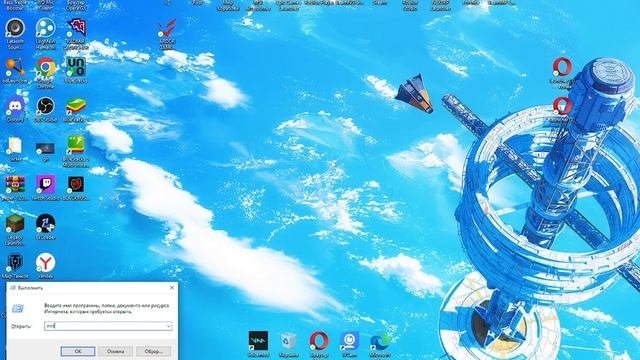Open the dark circle blue arrows shortcut
The width and height of the screenshot is (640, 360).
coord(45,224)
